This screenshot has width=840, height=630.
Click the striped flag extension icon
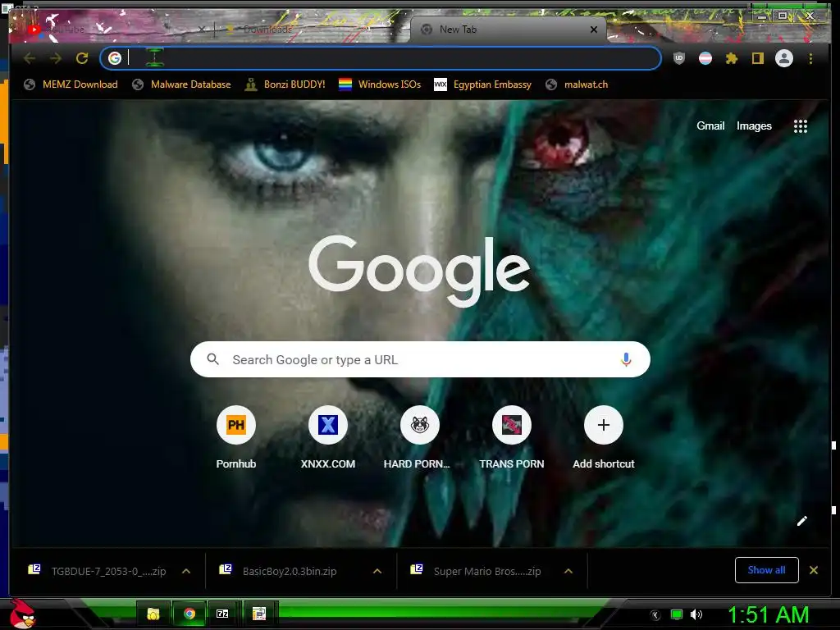[x=705, y=58]
